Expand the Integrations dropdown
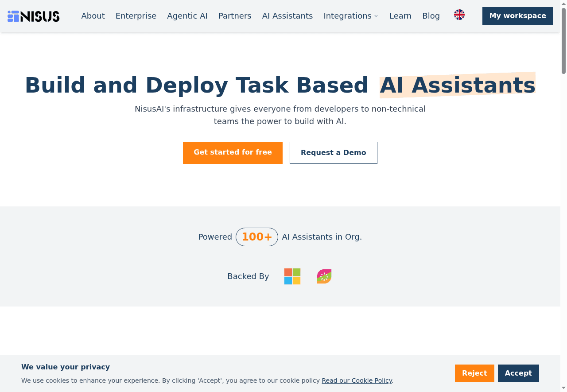Viewport: 567px width, 392px height. (x=348, y=16)
